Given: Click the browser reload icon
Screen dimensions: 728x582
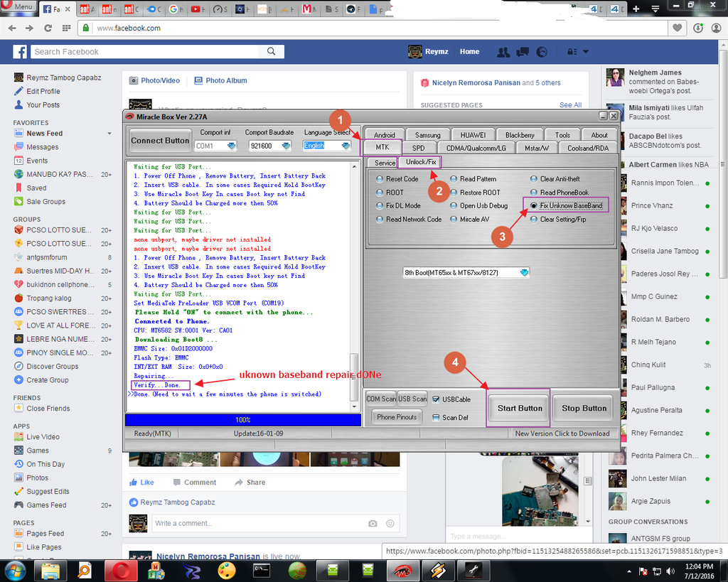Looking at the screenshot, I should click(x=48, y=28).
